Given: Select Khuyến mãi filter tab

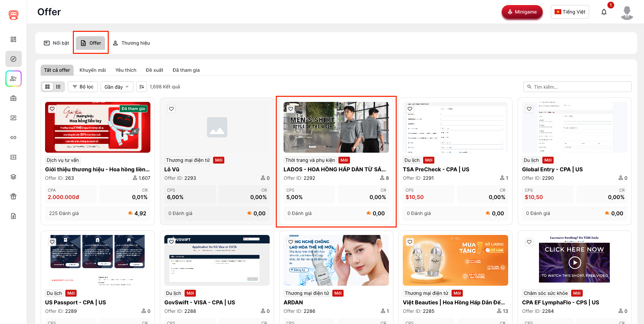Looking at the screenshot, I should coord(93,70).
